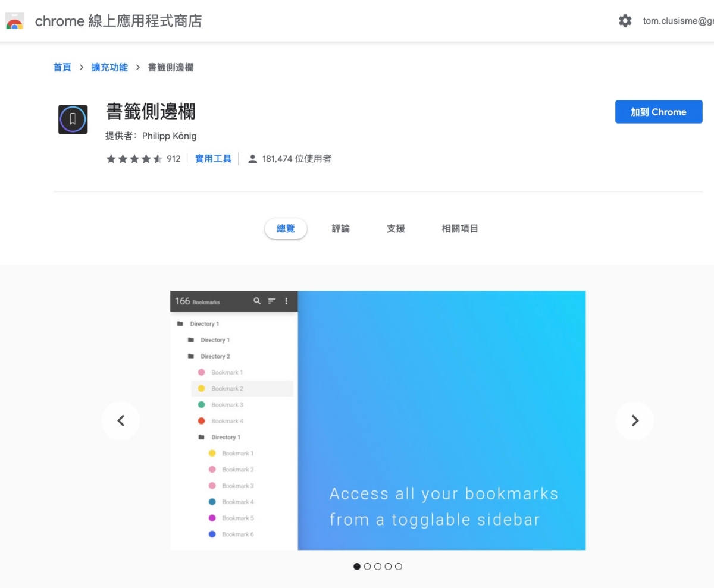Select the second carousel dot
Screen dimensions: 714x588
coord(367,567)
